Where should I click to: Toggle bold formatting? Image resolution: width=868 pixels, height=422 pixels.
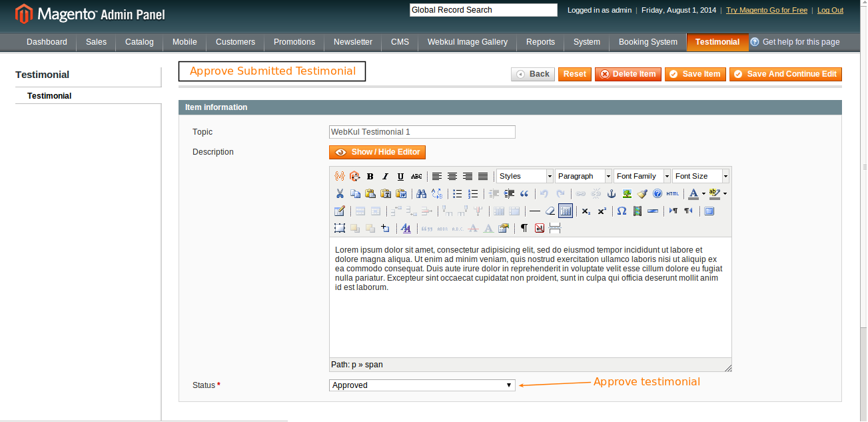(x=370, y=176)
